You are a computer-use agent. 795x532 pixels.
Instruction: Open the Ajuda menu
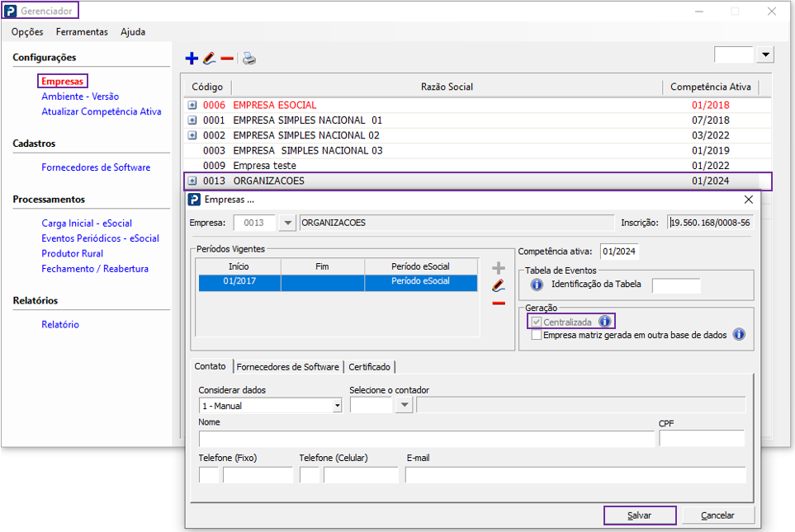coord(133,32)
